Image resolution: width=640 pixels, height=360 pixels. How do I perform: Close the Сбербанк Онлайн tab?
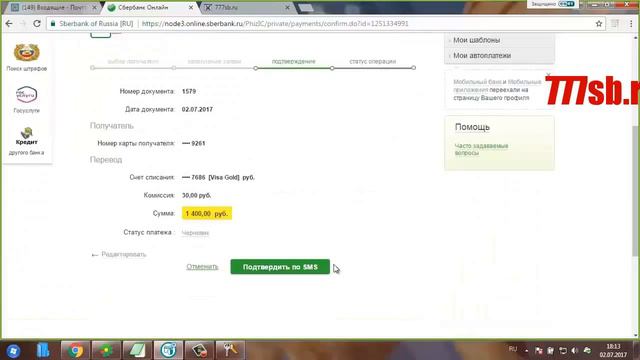coord(191,8)
